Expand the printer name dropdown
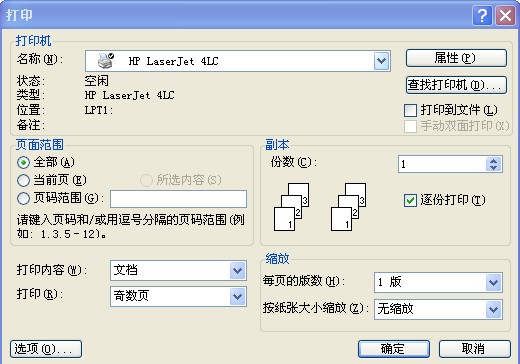 pyautogui.click(x=381, y=61)
